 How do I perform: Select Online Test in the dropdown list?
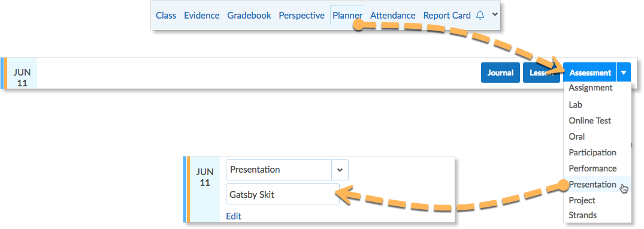tap(590, 120)
